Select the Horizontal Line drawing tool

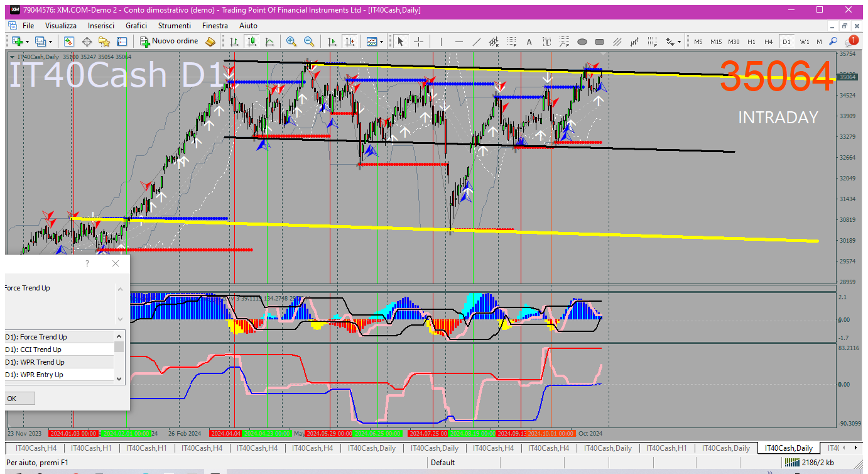click(x=458, y=41)
